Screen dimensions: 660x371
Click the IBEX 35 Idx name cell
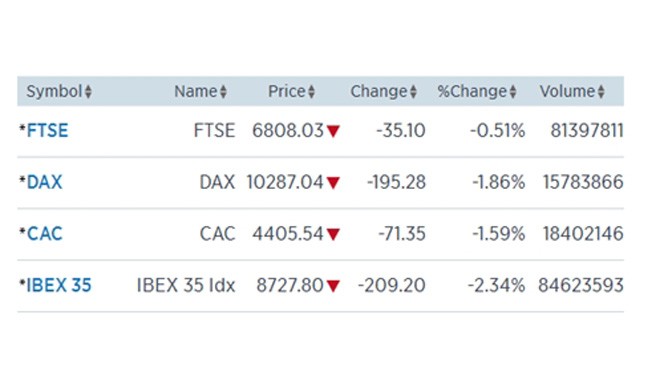pyautogui.click(x=186, y=286)
